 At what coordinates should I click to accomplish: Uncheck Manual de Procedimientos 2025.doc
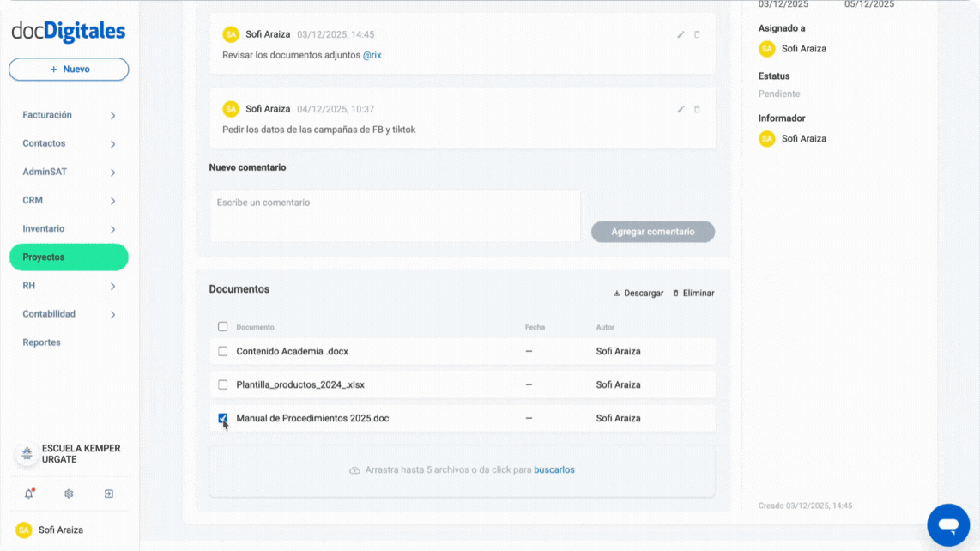point(222,418)
